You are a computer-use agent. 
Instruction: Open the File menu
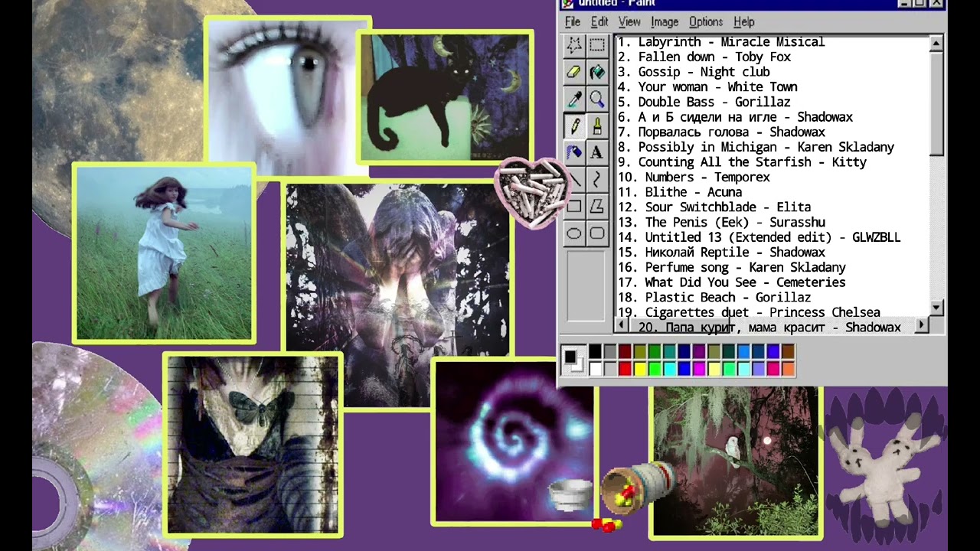pos(573,22)
